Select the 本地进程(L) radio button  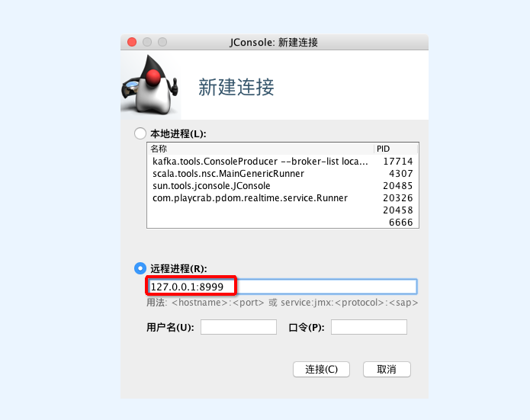point(140,133)
